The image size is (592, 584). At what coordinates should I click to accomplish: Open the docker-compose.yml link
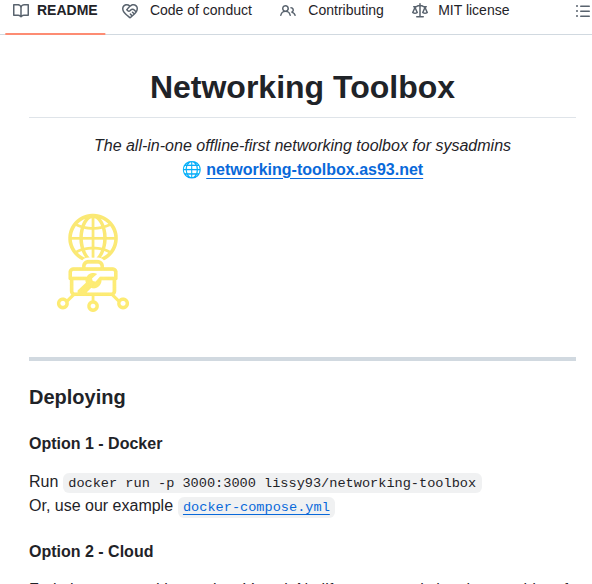point(256,507)
